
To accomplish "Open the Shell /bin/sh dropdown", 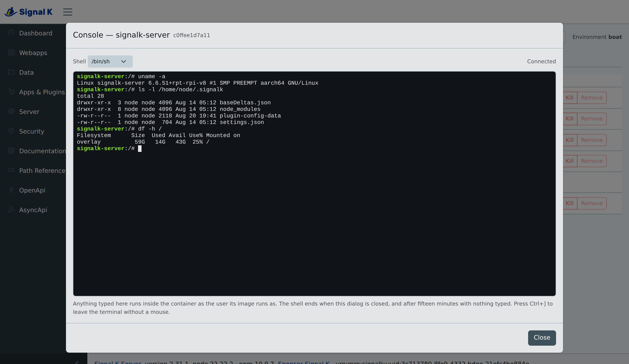I will (110, 61).
